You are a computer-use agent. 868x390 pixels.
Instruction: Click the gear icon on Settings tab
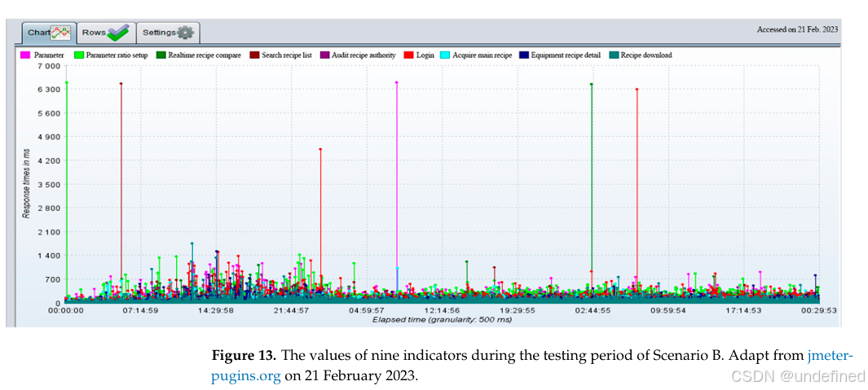click(186, 33)
